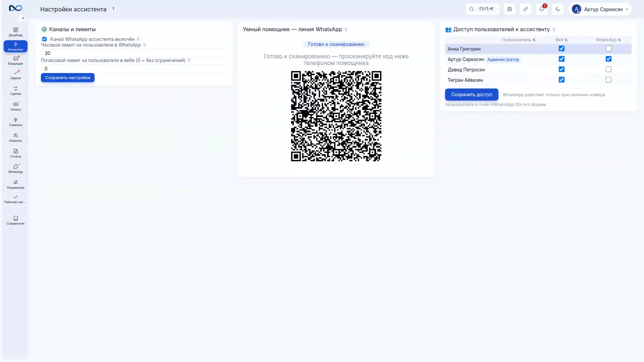
Task: Click the web hourly limit field with 0
Action: [134, 68]
